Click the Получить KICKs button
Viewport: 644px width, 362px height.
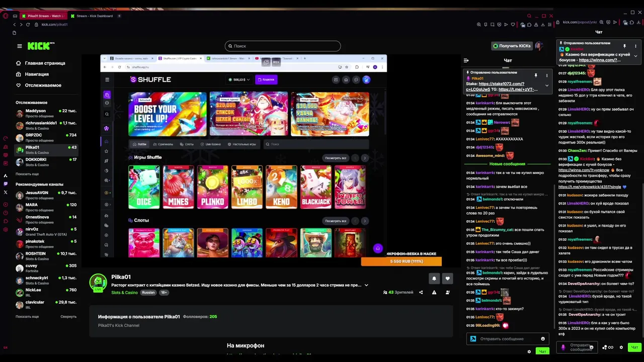click(512, 46)
